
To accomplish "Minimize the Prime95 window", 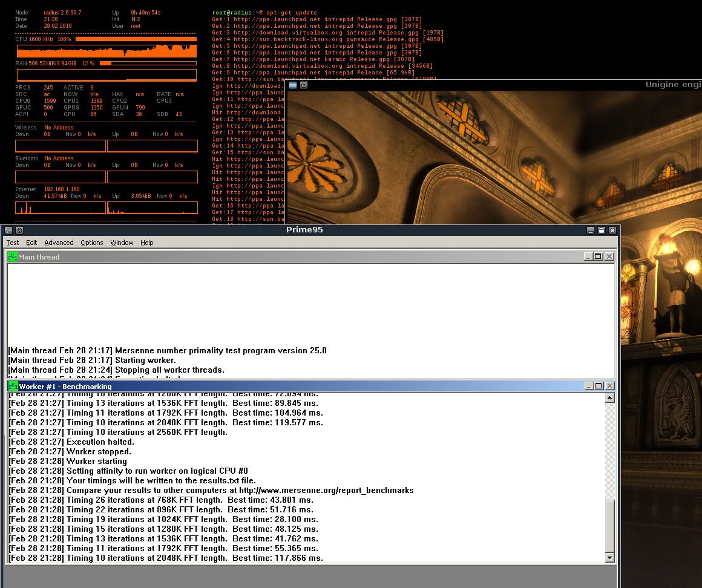I will (x=591, y=230).
